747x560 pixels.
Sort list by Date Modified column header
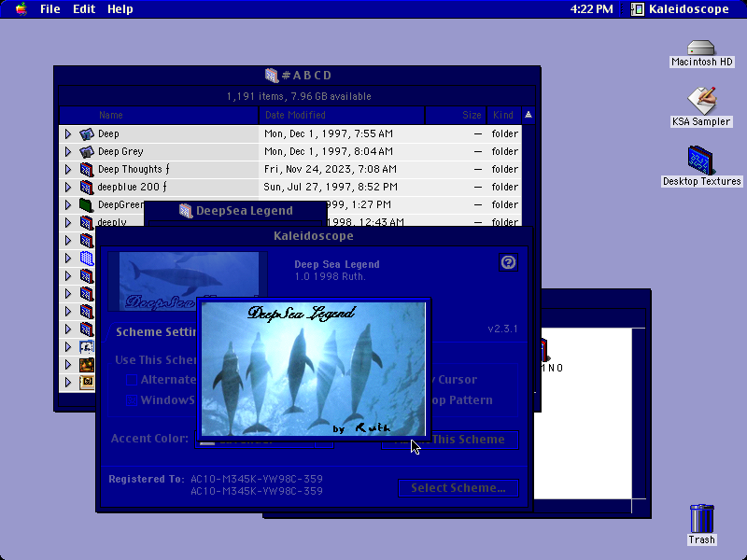click(342, 115)
